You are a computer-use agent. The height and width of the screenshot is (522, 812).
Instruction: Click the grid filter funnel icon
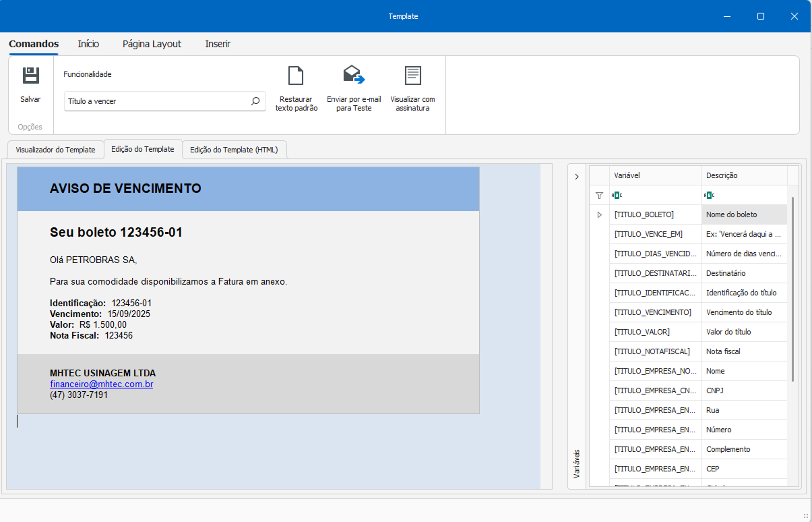tap(599, 196)
